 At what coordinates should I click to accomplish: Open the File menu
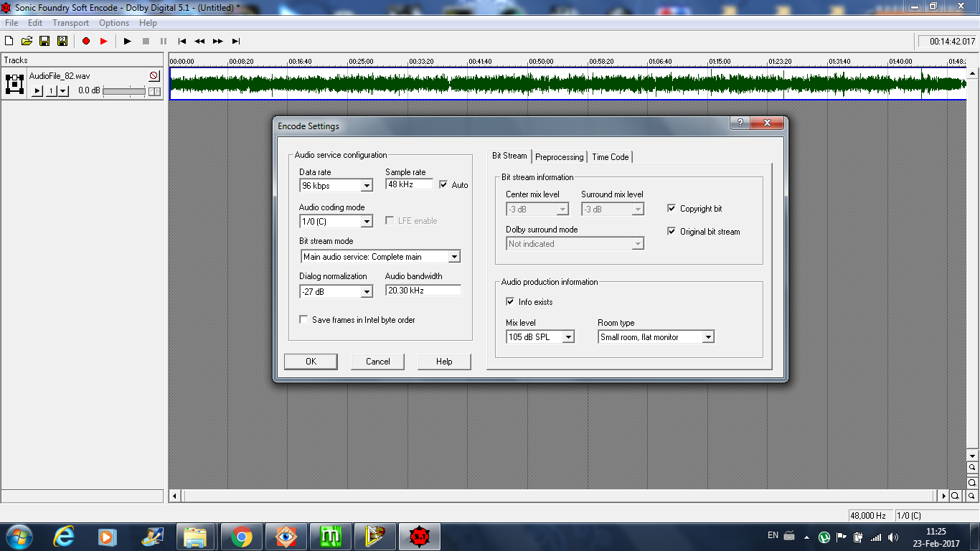pos(11,23)
